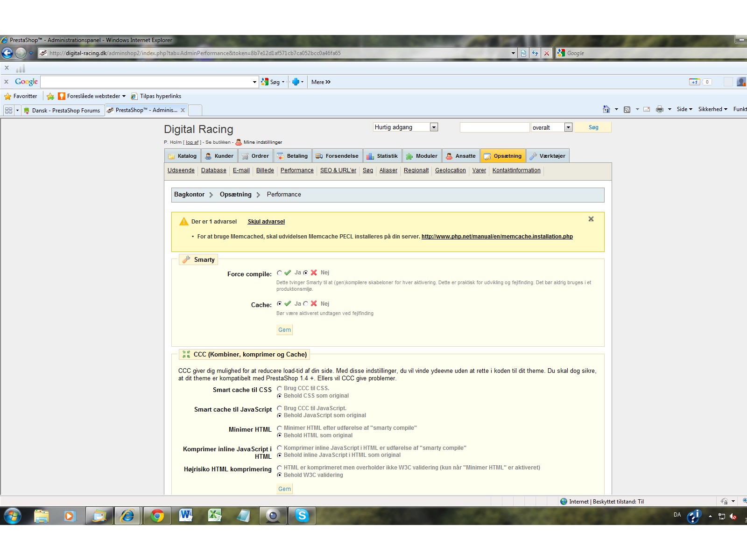Image resolution: width=747 pixels, height=560 pixels.
Task: Click the Skjul advarsel link
Action: pyautogui.click(x=266, y=222)
